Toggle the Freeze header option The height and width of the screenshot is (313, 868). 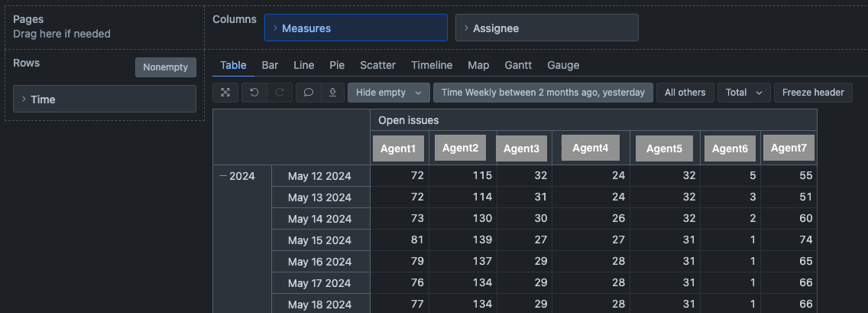(x=813, y=93)
